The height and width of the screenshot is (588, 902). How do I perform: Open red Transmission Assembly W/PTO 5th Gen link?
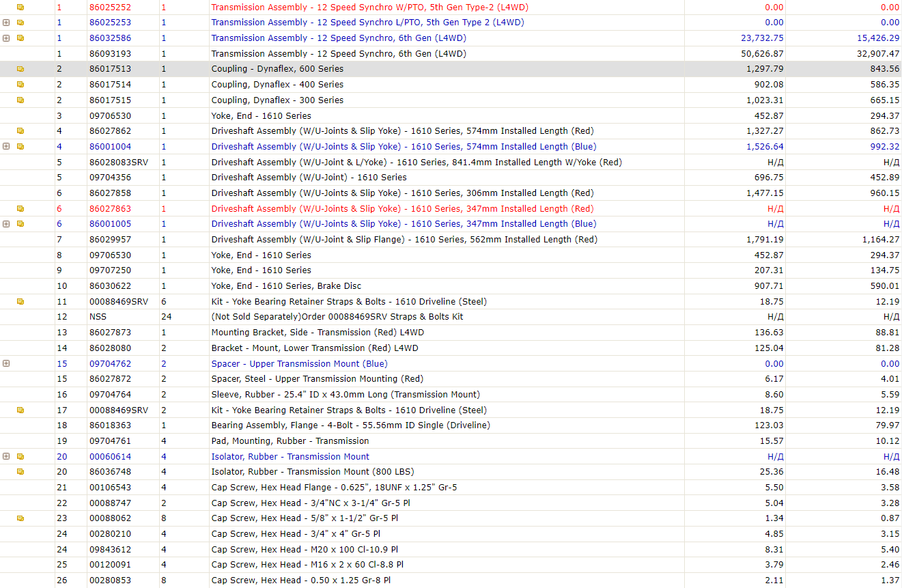click(369, 7)
